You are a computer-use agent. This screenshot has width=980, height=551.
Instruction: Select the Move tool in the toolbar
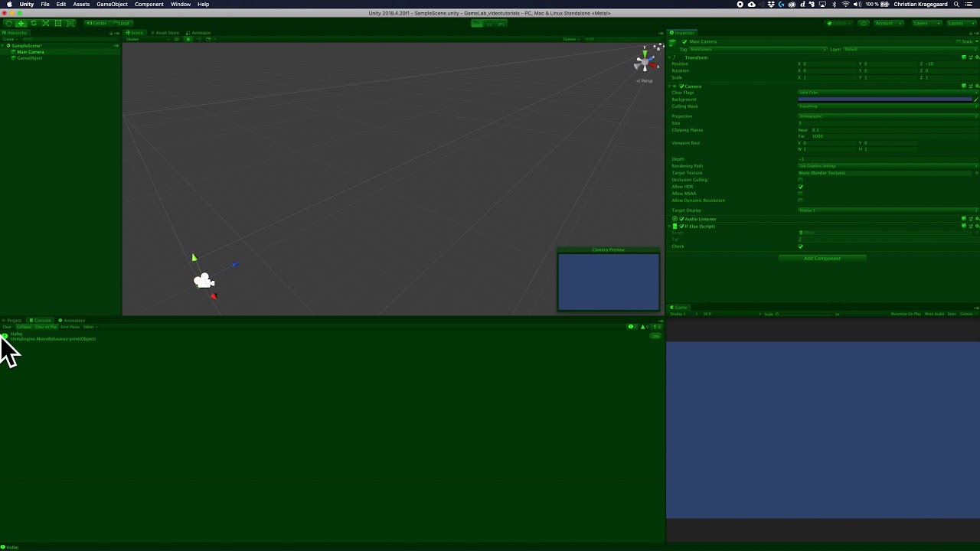tap(21, 23)
